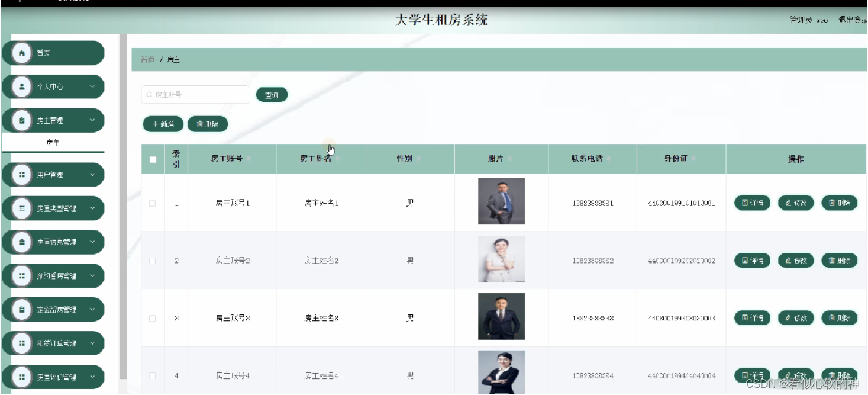Sort by 联系电话 column sort icon
Viewport: 868px width, 395px height.
click(609, 159)
